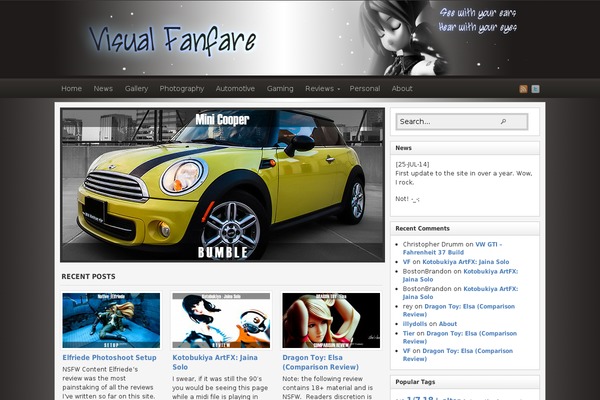Viewport: 600px width, 400px height.
Task: Open Elfriede Photoshoot Setup post title
Action: point(109,358)
